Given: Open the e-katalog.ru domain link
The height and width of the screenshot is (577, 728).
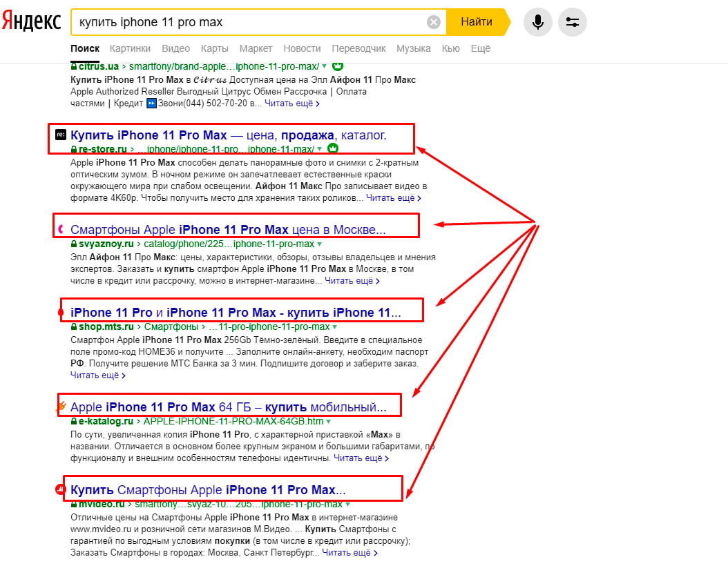Looking at the screenshot, I should pyautogui.click(x=106, y=421).
